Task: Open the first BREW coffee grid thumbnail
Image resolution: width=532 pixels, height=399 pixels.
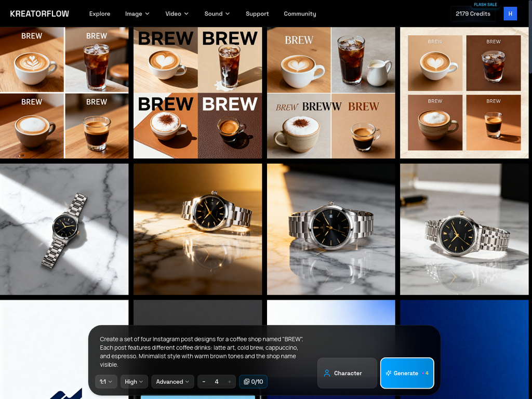Action: pos(64,92)
